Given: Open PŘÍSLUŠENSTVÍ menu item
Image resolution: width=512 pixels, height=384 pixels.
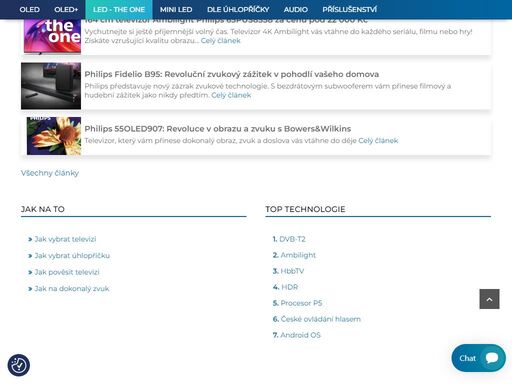Looking at the screenshot, I should [349, 9].
